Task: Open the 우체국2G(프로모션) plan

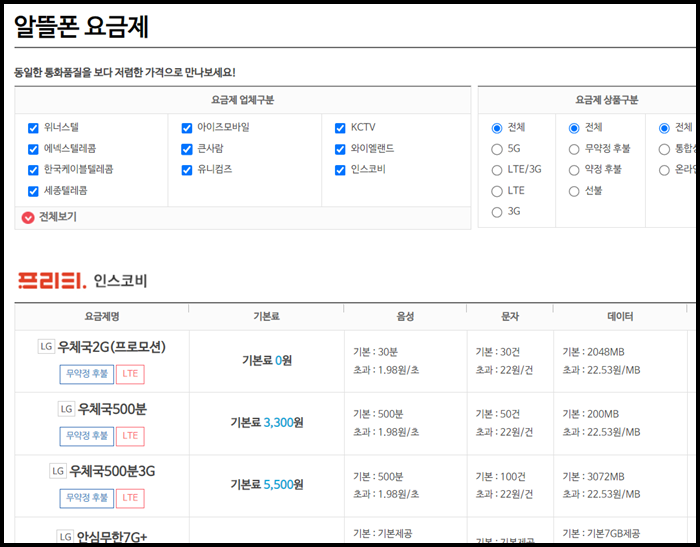Action: [112, 347]
